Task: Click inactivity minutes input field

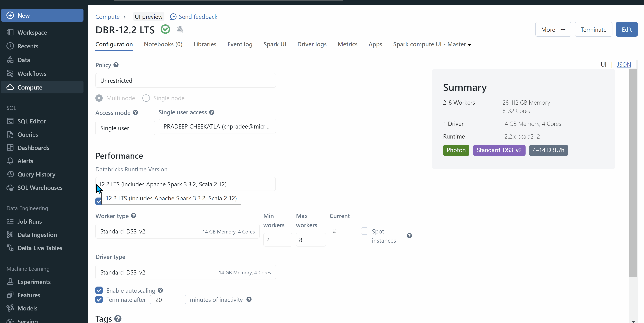Action: [x=168, y=300]
